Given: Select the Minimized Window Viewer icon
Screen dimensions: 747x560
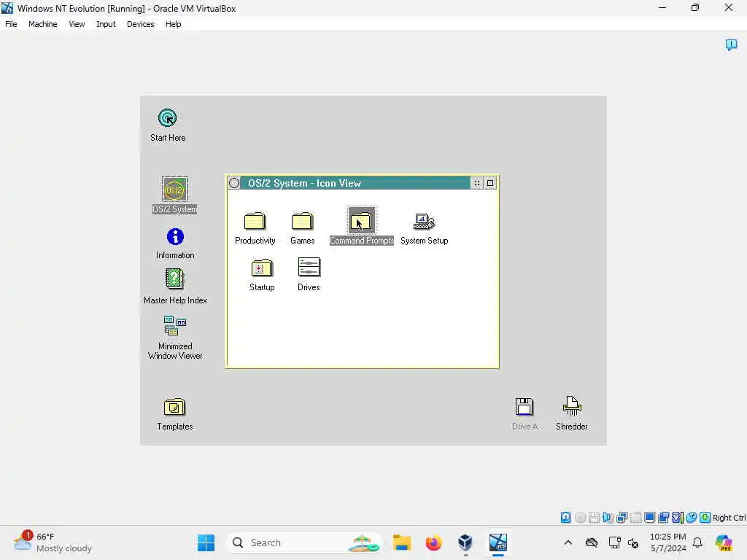Looking at the screenshot, I should [175, 326].
